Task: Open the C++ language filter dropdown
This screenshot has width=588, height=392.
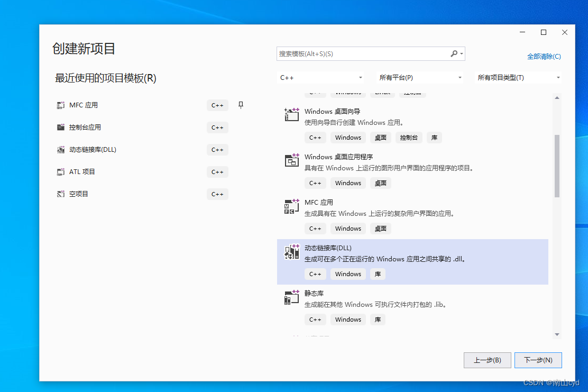Action: click(x=320, y=78)
